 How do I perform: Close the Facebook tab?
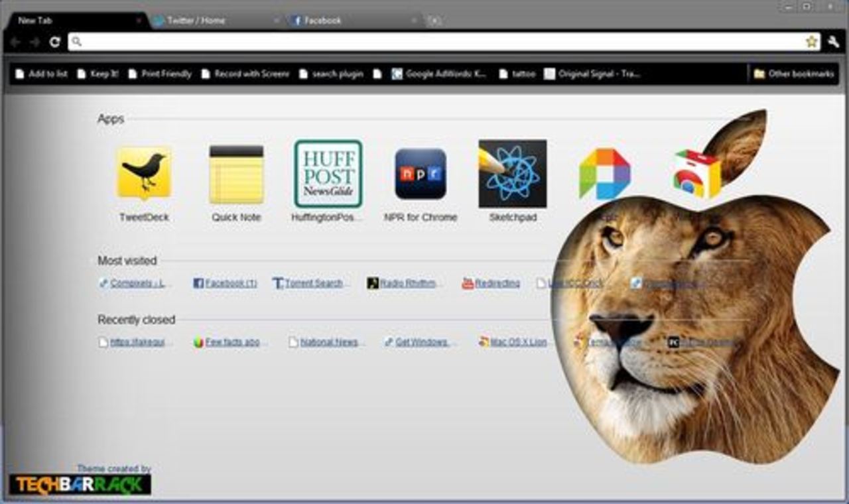coord(414,21)
